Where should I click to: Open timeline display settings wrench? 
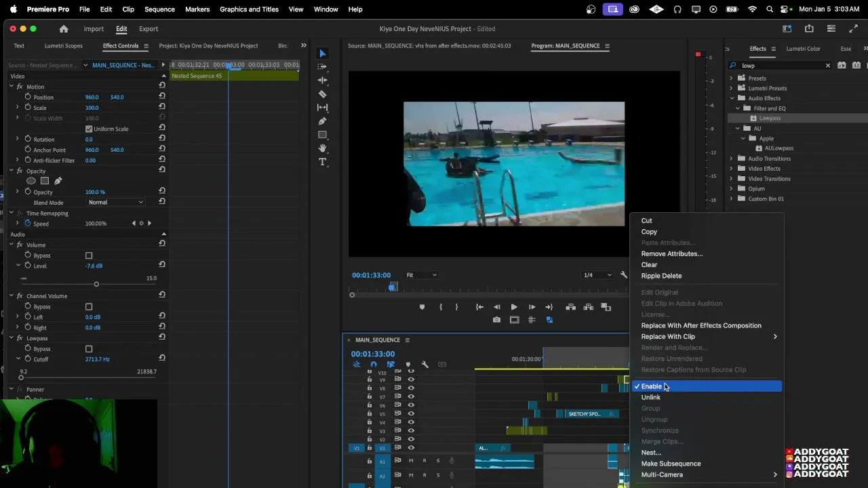(425, 365)
